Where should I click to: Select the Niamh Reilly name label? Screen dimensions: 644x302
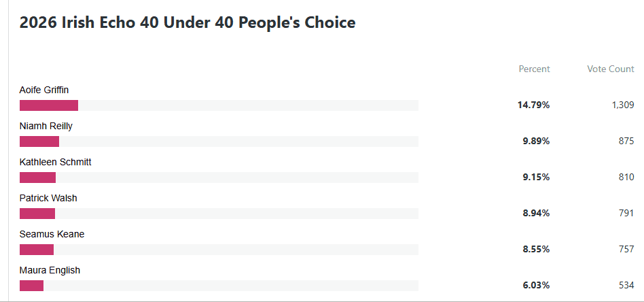click(x=46, y=126)
